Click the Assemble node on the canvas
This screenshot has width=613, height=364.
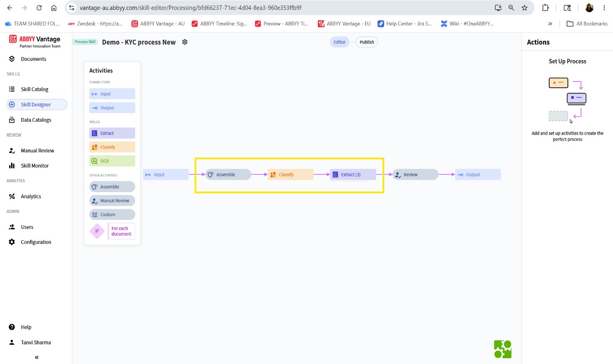228,174
